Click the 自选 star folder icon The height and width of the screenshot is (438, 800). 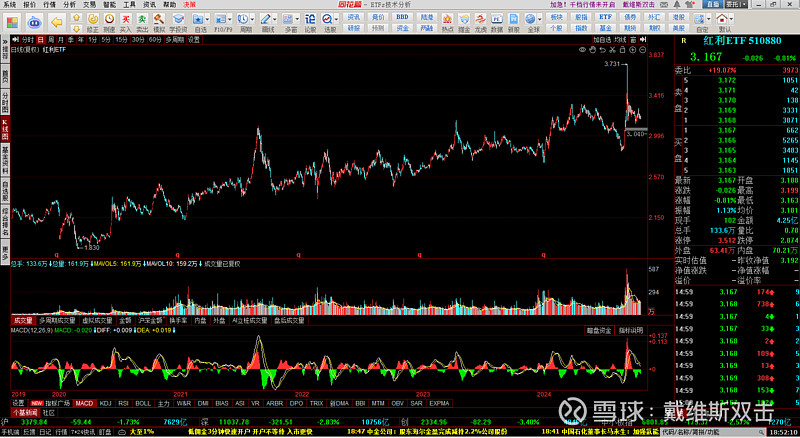[198, 19]
